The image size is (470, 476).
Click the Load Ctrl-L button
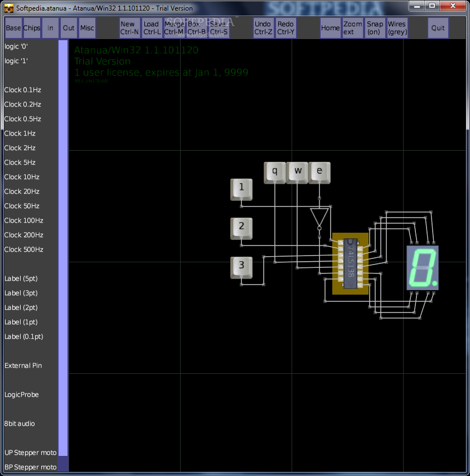152,28
